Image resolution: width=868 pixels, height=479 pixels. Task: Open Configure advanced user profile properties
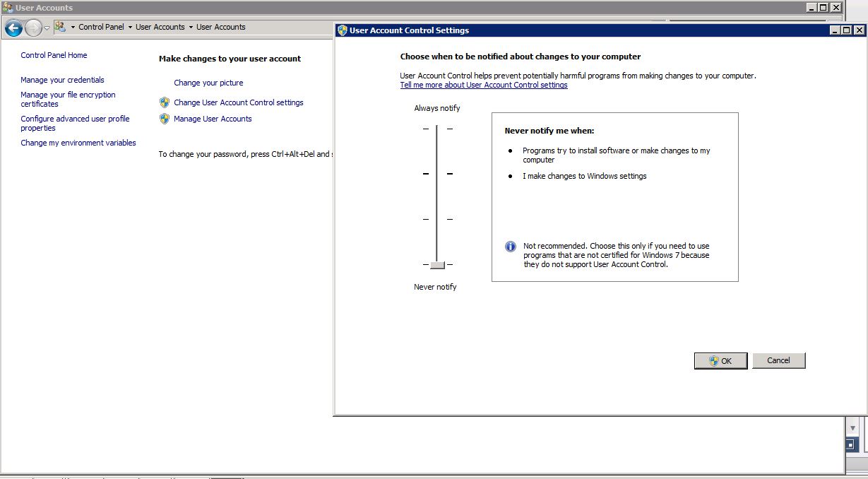[75, 124]
